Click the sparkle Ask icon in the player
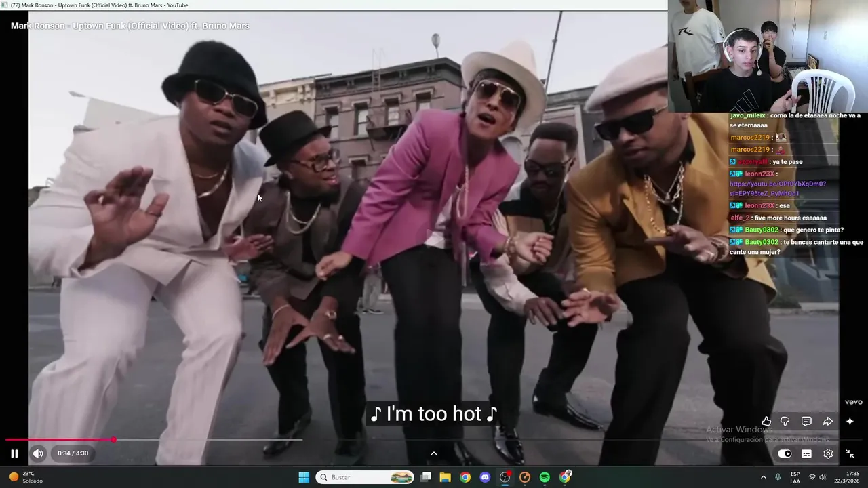Image resolution: width=868 pixels, height=488 pixels. click(x=850, y=422)
